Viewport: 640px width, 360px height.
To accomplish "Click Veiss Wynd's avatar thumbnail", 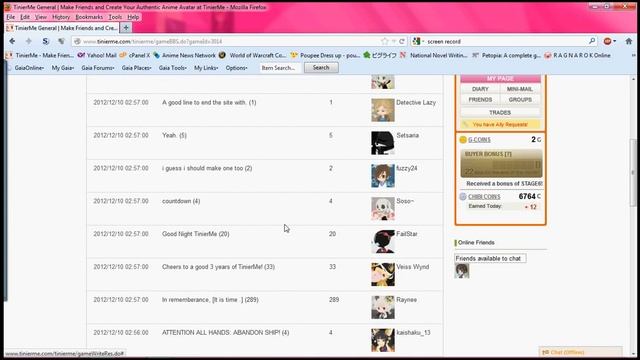I will coord(383,274).
